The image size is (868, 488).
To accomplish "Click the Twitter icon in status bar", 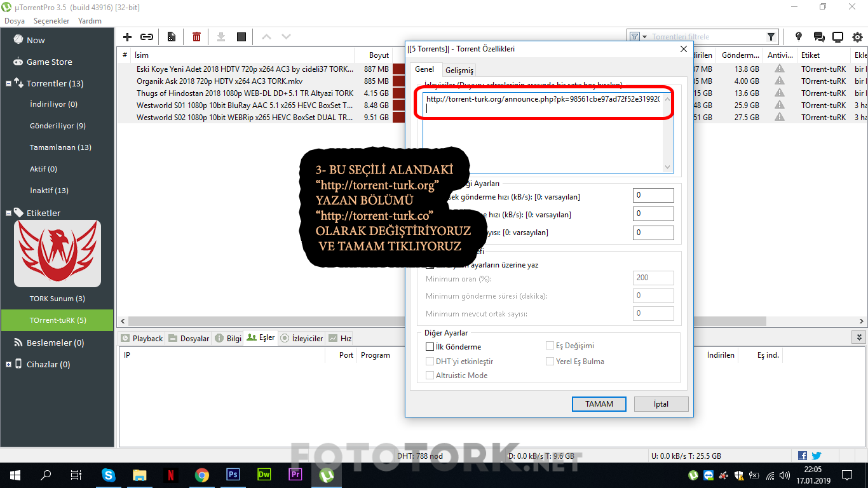I will [817, 456].
